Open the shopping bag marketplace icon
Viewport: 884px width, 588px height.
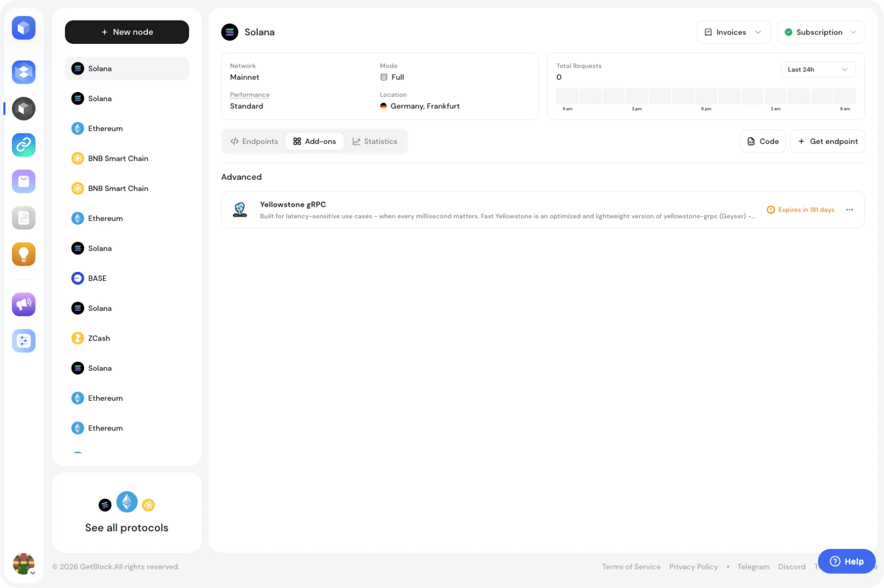23,181
